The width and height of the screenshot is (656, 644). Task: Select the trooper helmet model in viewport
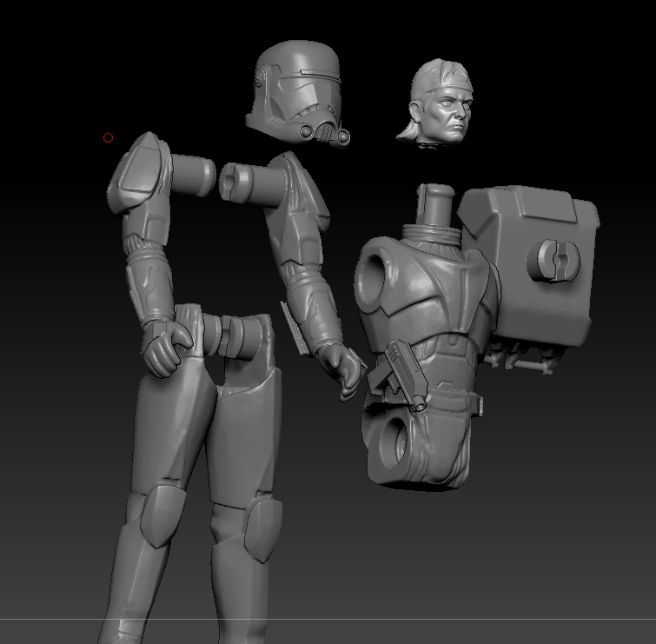pos(298,94)
